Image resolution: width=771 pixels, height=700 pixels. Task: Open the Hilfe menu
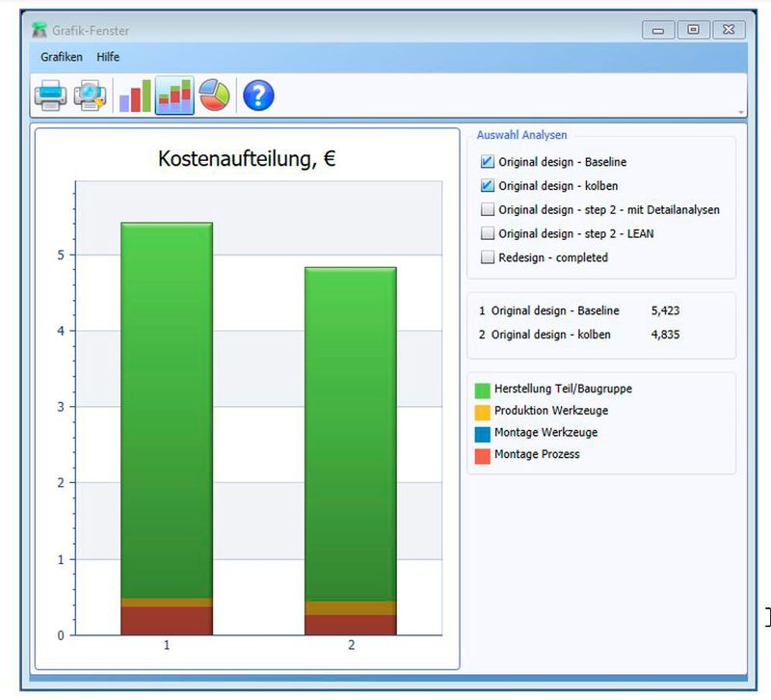[108, 57]
